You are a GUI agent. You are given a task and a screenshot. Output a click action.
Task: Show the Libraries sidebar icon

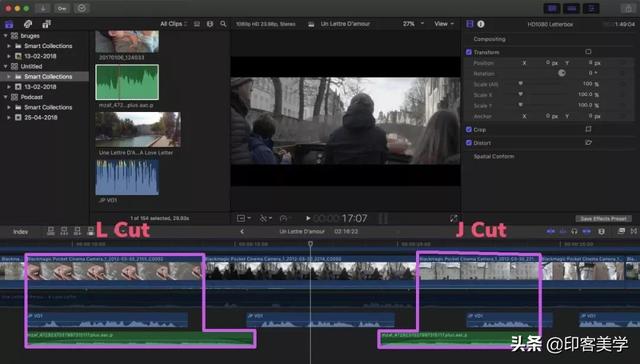9,24
